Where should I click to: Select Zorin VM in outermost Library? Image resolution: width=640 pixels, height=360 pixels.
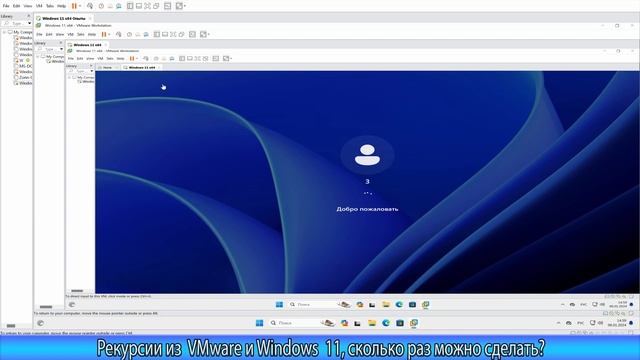click(23, 77)
